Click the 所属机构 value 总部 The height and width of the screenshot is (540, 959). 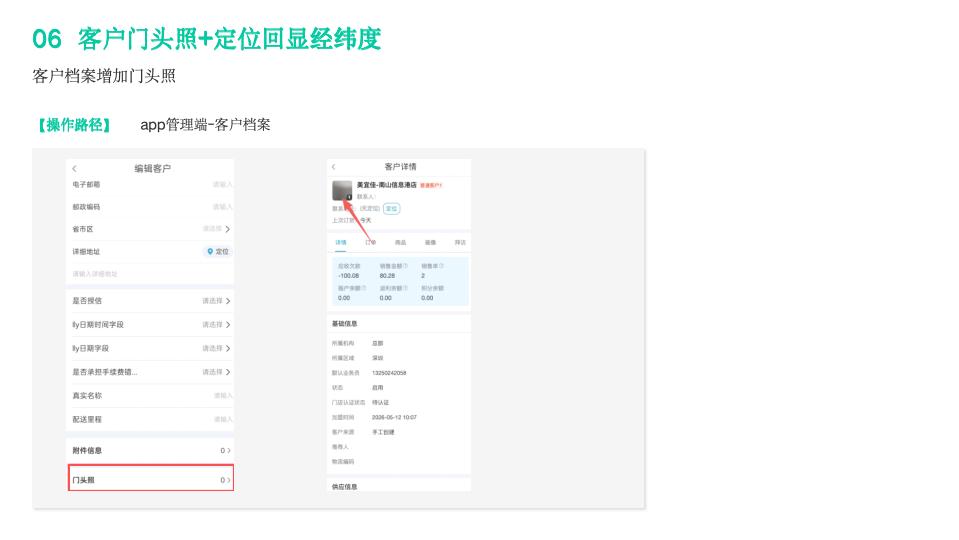(377, 344)
